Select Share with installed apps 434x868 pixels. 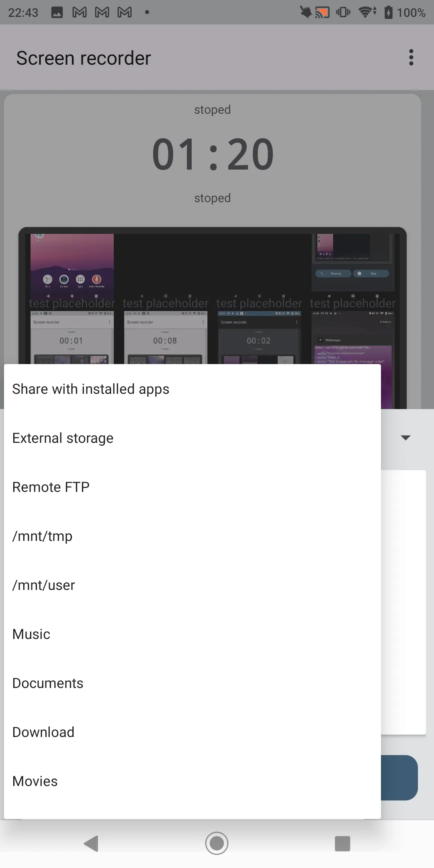pyautogui.click(x=192, y=389)
